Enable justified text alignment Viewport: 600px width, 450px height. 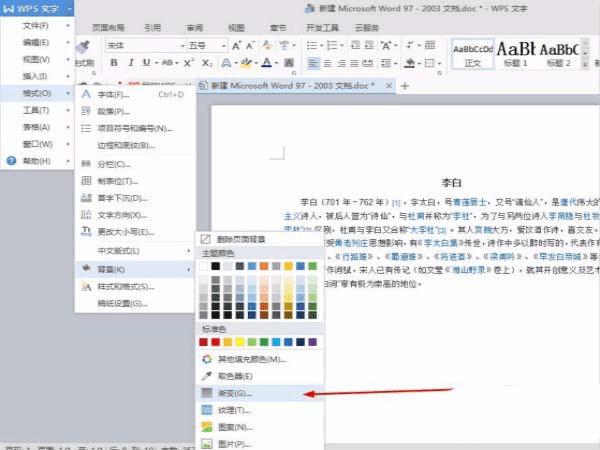354,63
